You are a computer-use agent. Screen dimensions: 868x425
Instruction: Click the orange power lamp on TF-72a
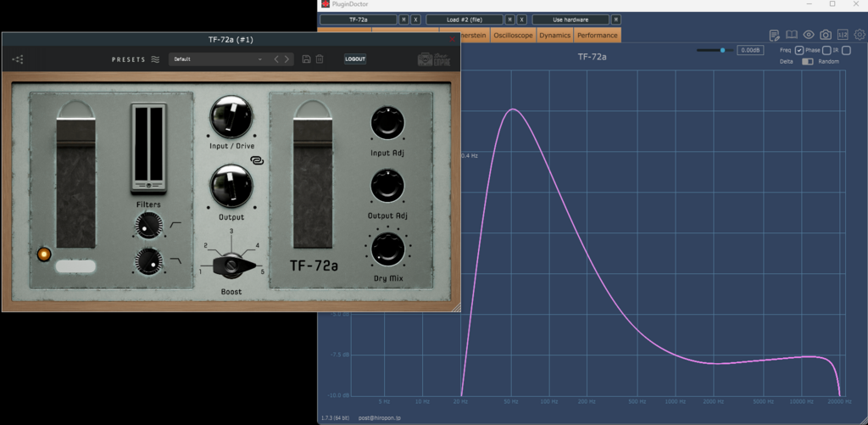tap(43, 254)
